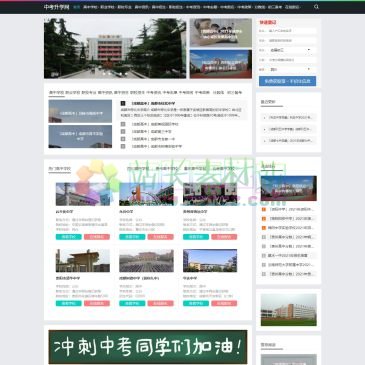
Task: Click the pink button under the blue-sky buildings card
Action: point(224,303)
